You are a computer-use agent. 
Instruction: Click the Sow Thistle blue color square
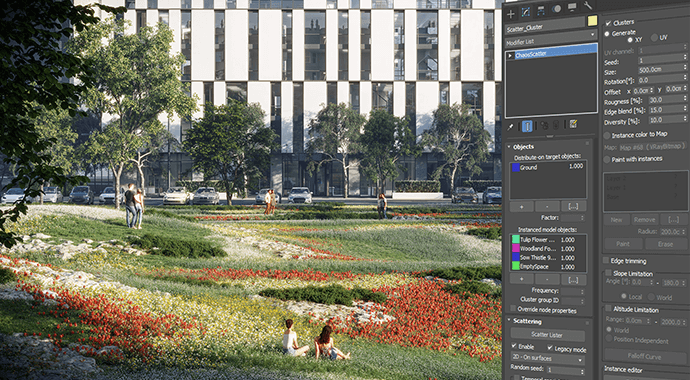click(x=515, y=257)
